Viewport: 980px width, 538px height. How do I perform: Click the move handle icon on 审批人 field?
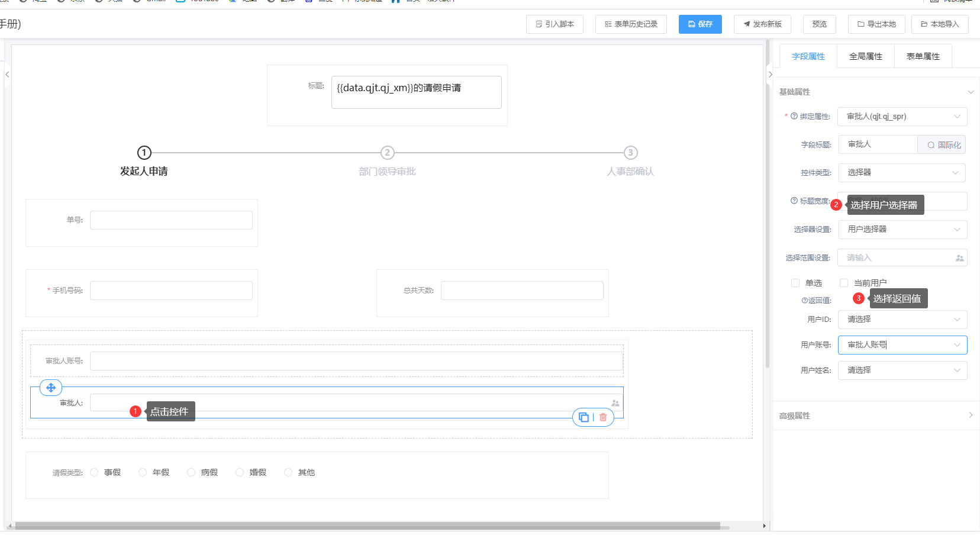coord(51,388)
